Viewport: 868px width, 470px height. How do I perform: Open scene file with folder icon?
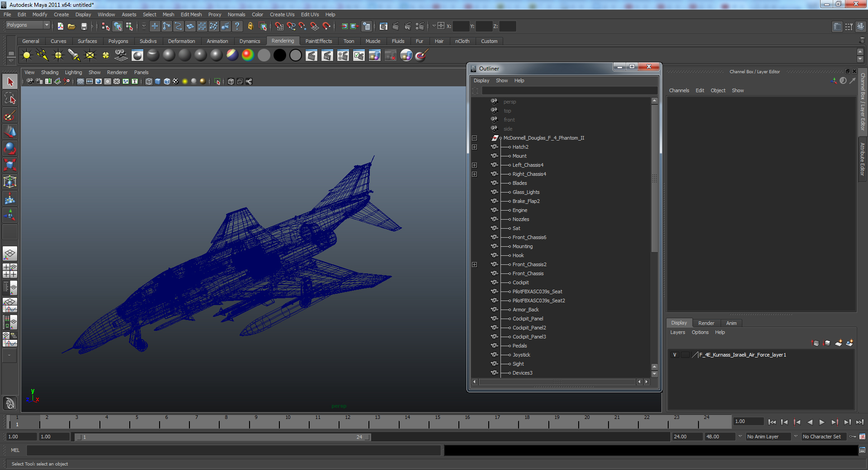pos(72,26)
